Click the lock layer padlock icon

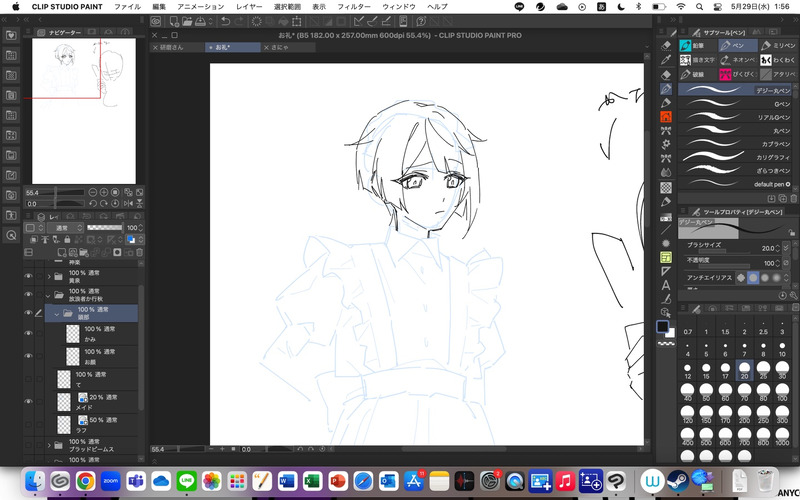pos(67,239)
